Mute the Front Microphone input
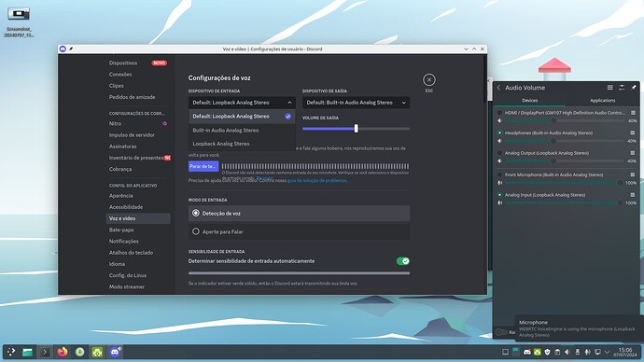 pos(500,183)
